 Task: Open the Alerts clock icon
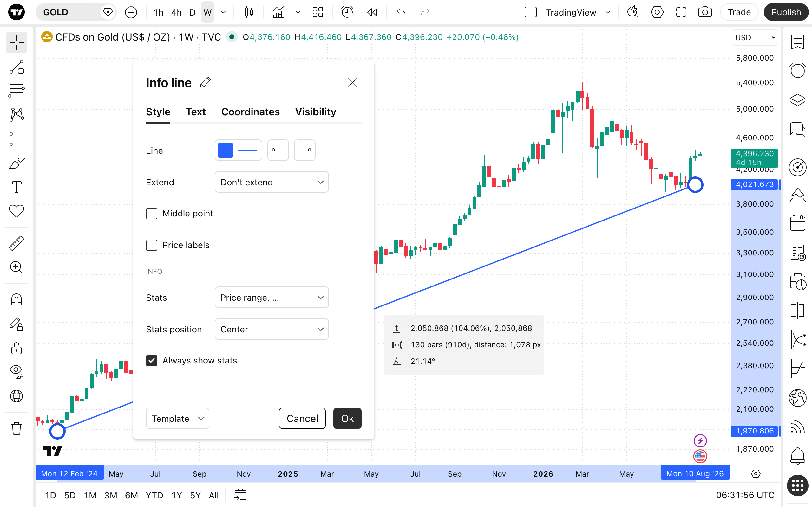(x=798, y=70)
